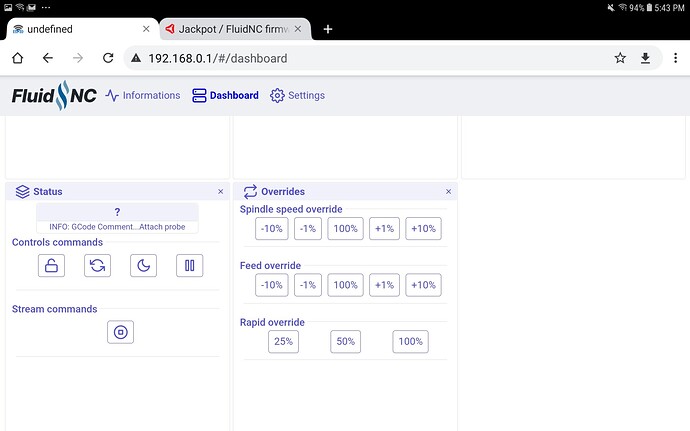
Task: Click the Stream commands heading
Action: point(55,309)
